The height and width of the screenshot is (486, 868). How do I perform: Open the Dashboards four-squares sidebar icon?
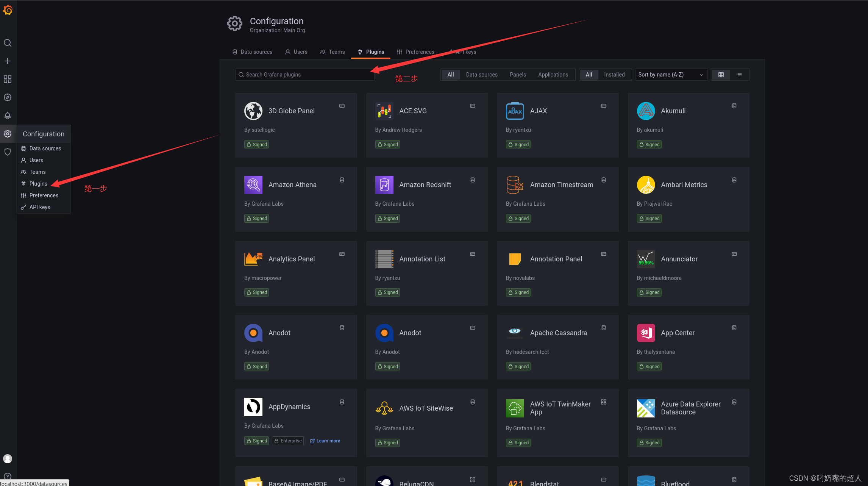point(8,79)
